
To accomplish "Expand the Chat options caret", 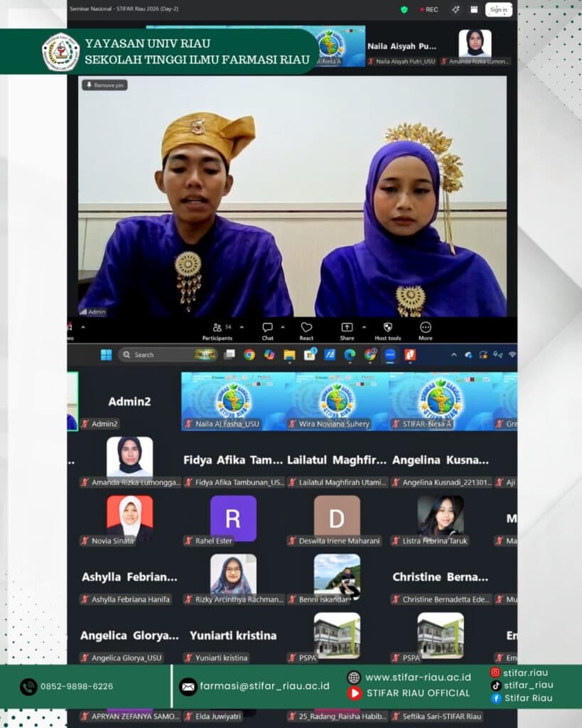I will (x=283, y=327).
